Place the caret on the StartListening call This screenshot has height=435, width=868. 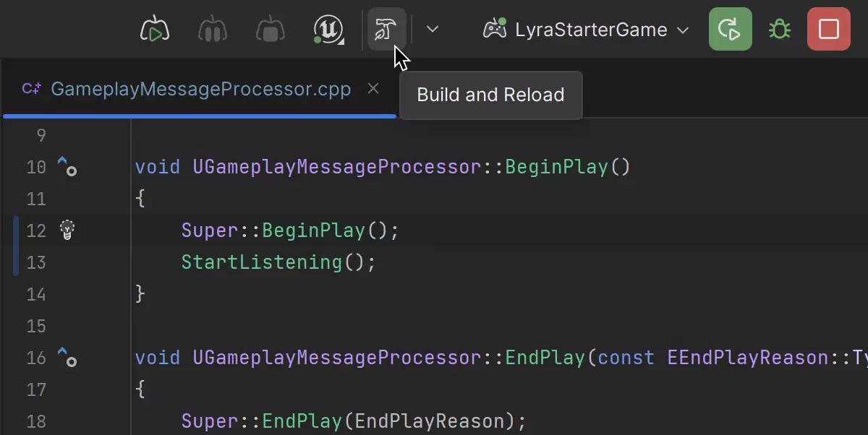[x=261, y=262]
